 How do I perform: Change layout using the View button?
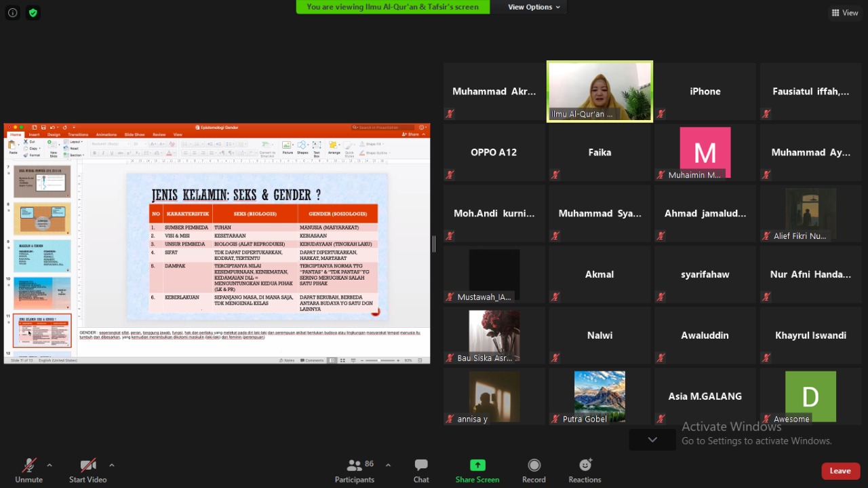pos(845,13)
